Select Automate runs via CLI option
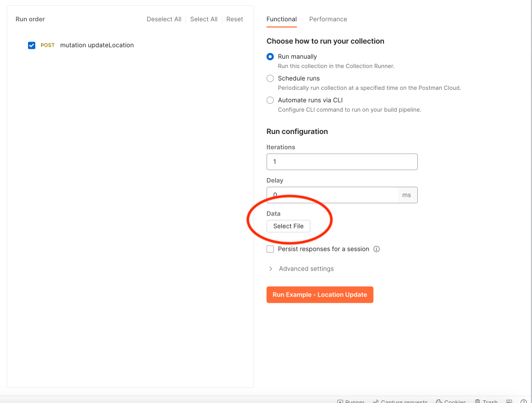Image resolution: width=532 pixels, height=403 pixels. click(270, 100)
